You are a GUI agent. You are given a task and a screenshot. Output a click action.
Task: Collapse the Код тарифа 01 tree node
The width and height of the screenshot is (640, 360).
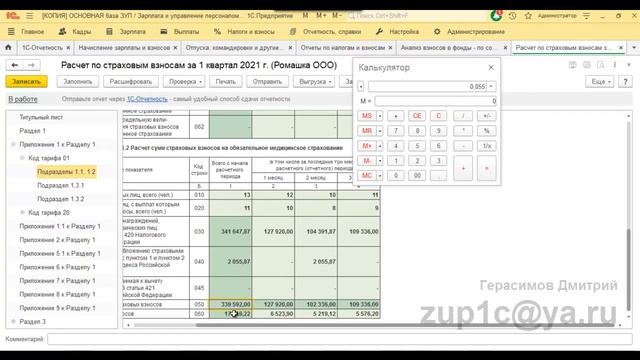[22, 158]
